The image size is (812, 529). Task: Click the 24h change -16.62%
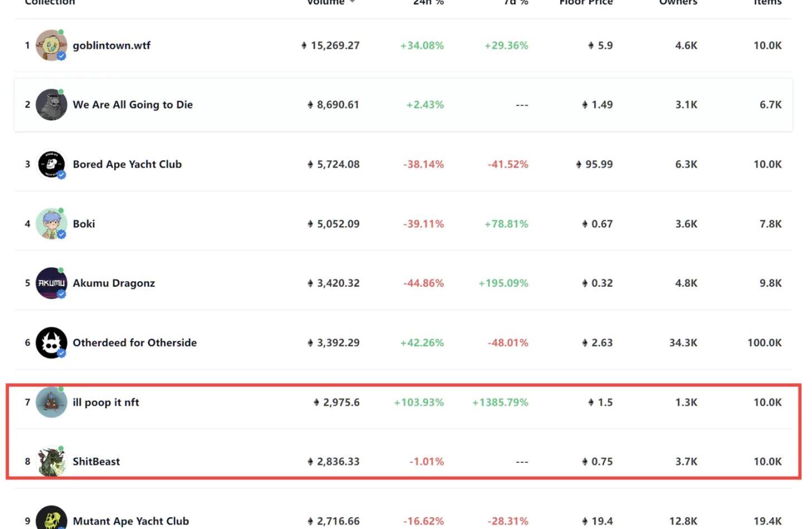tap(424, 521)
